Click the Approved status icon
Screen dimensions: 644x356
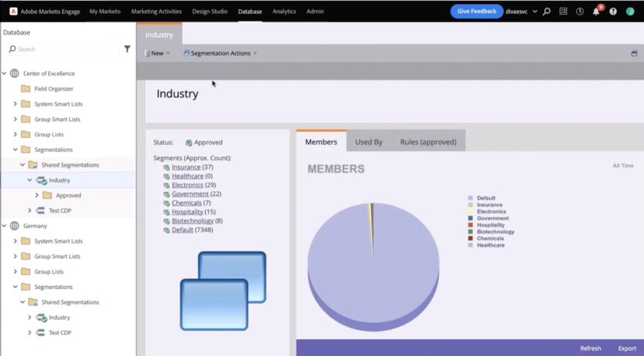click(189, 143)
